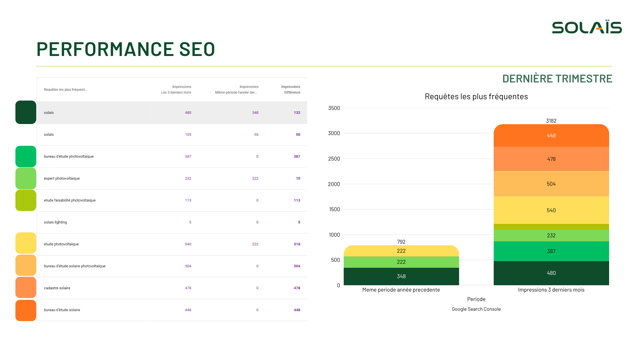Click dark green swatch beside solais row
The image size is (644, 362).
coord(26,112)
